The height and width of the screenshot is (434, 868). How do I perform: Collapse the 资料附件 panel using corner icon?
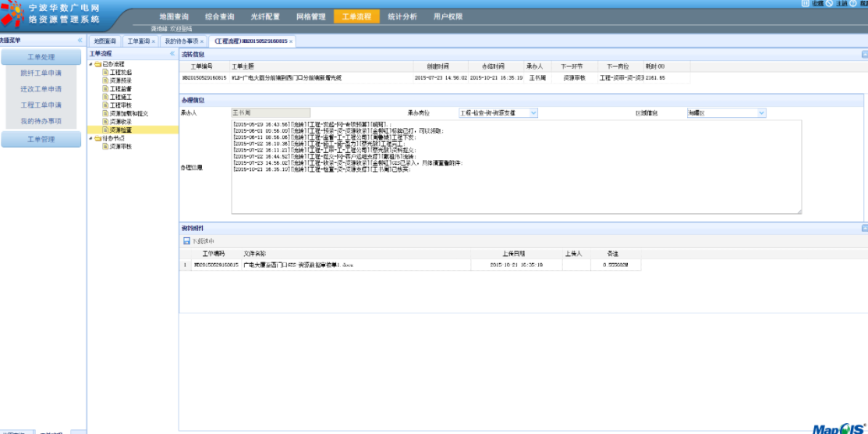(864, 228)
